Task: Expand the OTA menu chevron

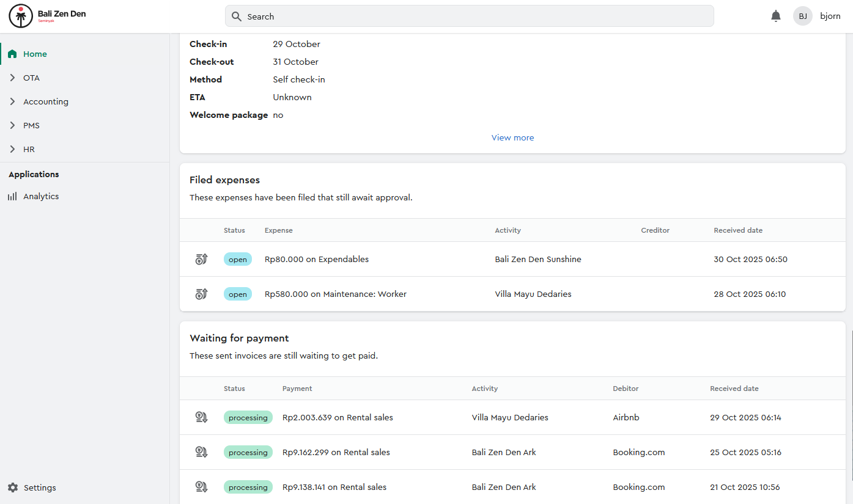Action: tap(12, 78)
